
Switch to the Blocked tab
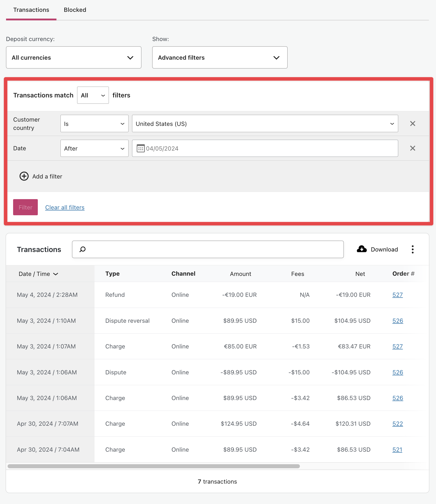pyautogui.click(x=75, y=10)
